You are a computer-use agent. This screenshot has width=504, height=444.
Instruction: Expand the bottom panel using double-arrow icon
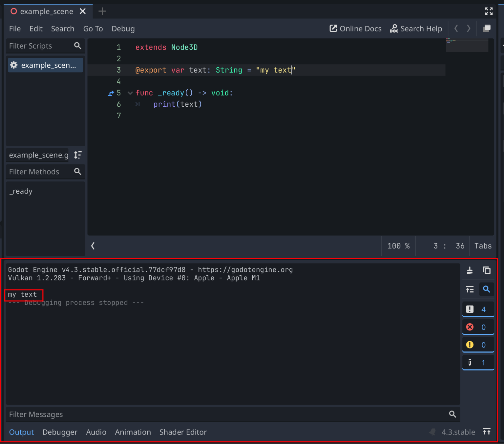[487, 432]
